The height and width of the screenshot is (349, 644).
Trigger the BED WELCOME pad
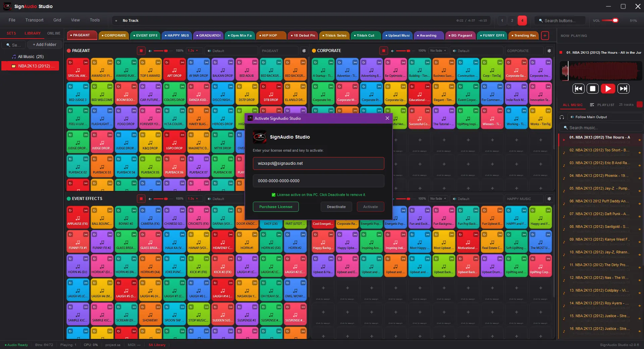pos(102,94)
